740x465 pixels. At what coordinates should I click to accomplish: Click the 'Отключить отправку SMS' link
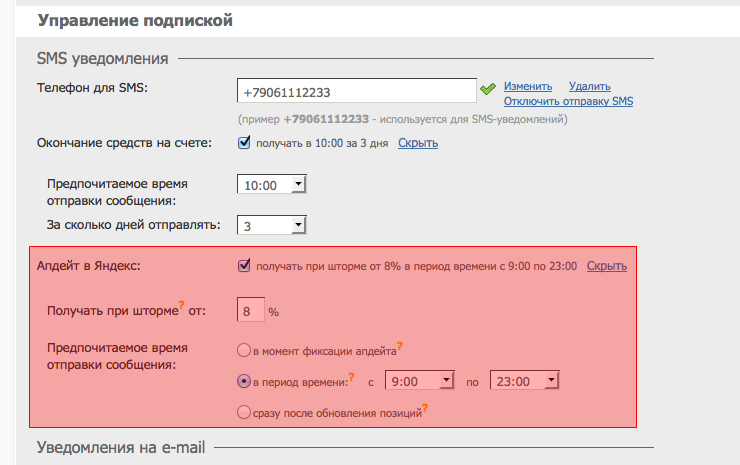[568, 101]
